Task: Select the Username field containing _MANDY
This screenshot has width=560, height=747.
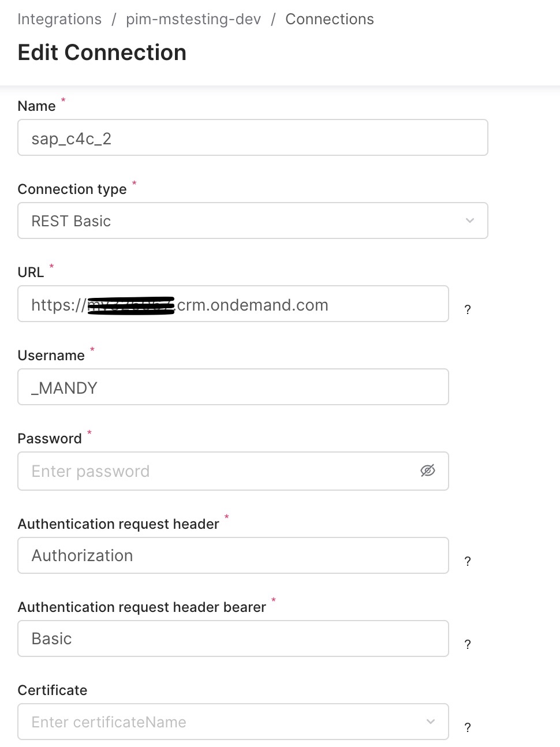Action: tap(233, 387)
